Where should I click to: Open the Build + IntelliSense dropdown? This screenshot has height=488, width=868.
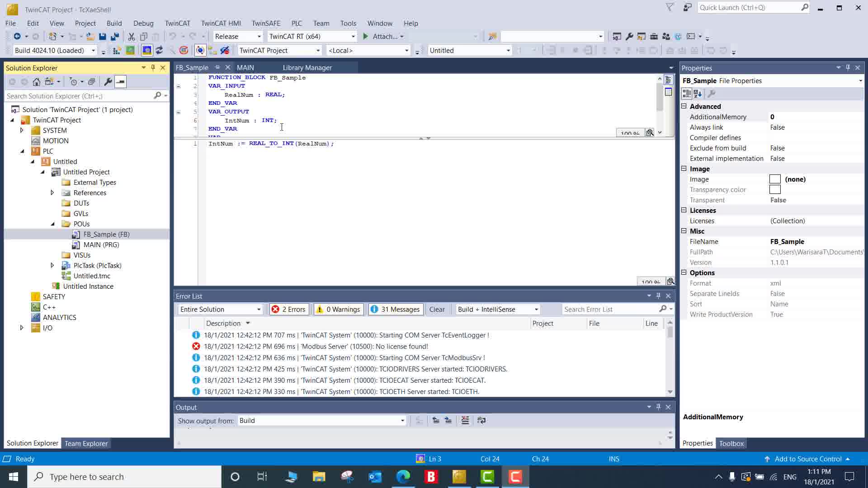pos(498,310)
